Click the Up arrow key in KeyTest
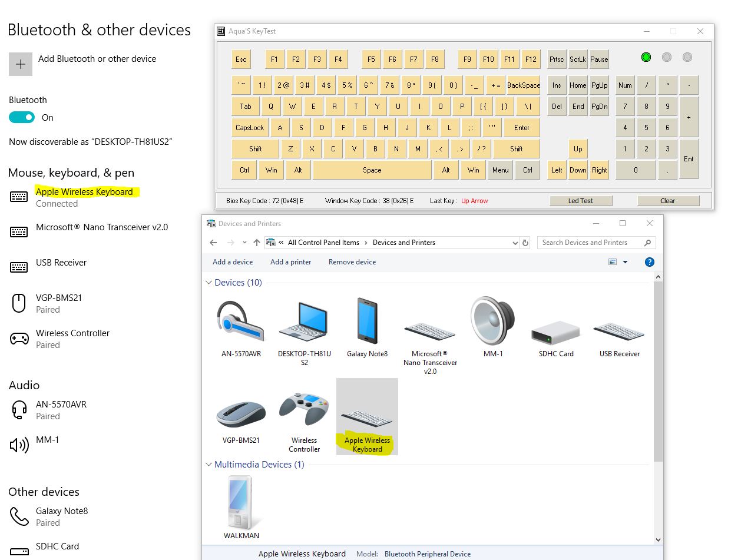Image resolution: width=751 pixels, height=560 pixels. click(x=578, y=149)
